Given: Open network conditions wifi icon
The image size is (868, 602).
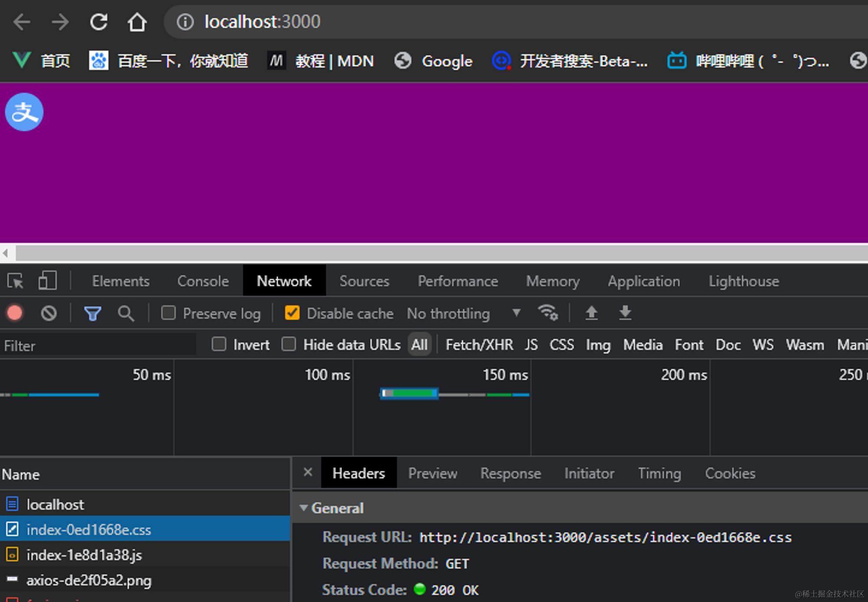Looking at the screenshot, I should click(x=548, y=312).
